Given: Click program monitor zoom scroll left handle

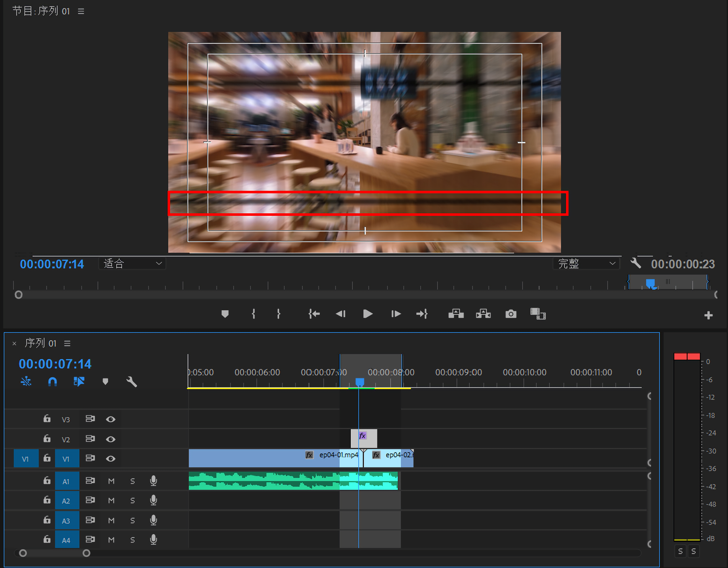Looking at the screenshot, I should pos(19,295).
